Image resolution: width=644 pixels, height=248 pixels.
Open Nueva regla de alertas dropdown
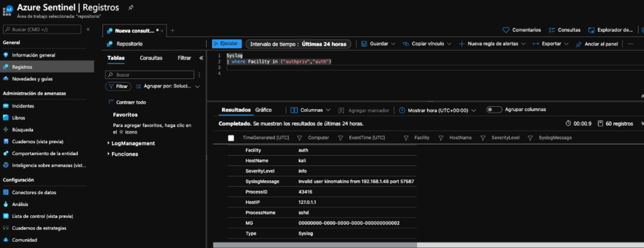tap(492, 44)
